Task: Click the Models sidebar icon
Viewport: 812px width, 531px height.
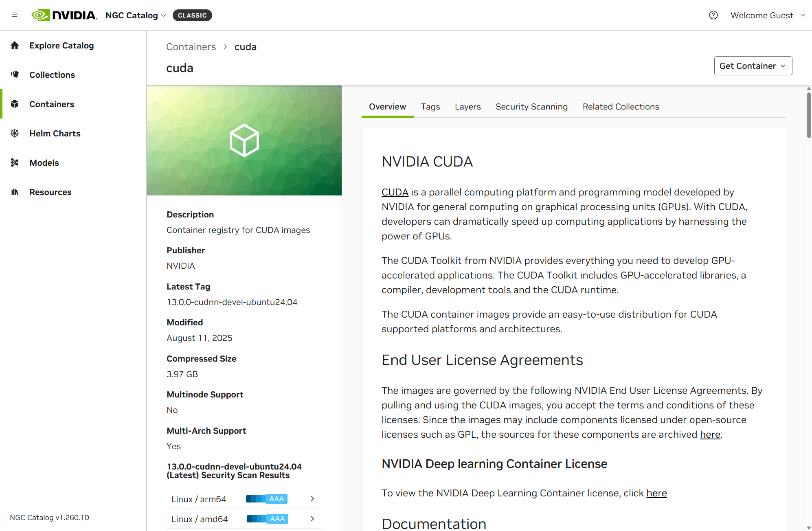Action: click(x=15, y=162)
